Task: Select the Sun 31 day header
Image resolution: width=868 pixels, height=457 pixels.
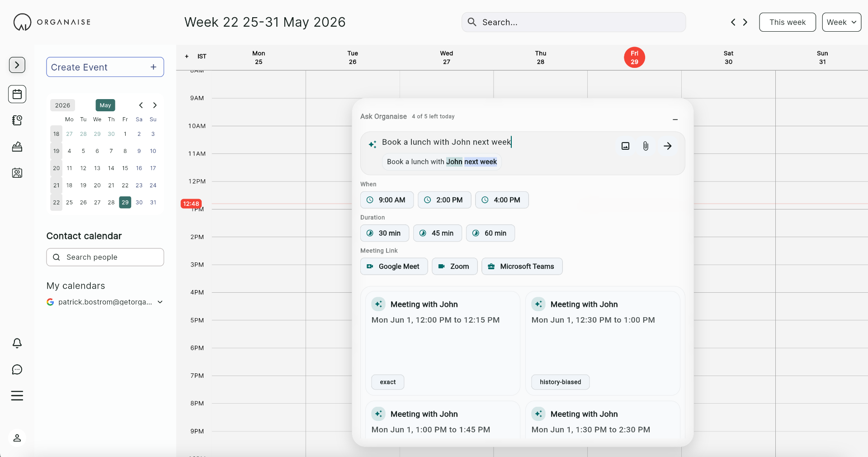Action: tap(822, 57)
